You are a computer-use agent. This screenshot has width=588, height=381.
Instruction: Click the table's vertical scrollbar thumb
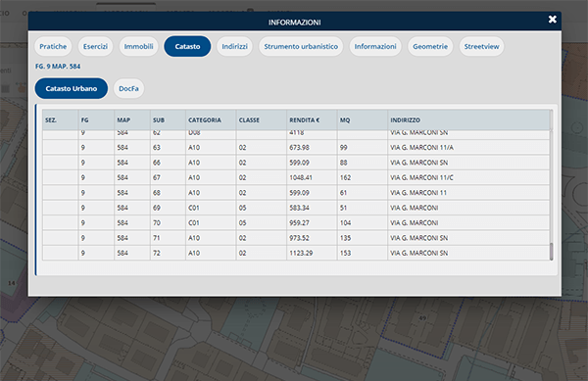tap(551, 252)
